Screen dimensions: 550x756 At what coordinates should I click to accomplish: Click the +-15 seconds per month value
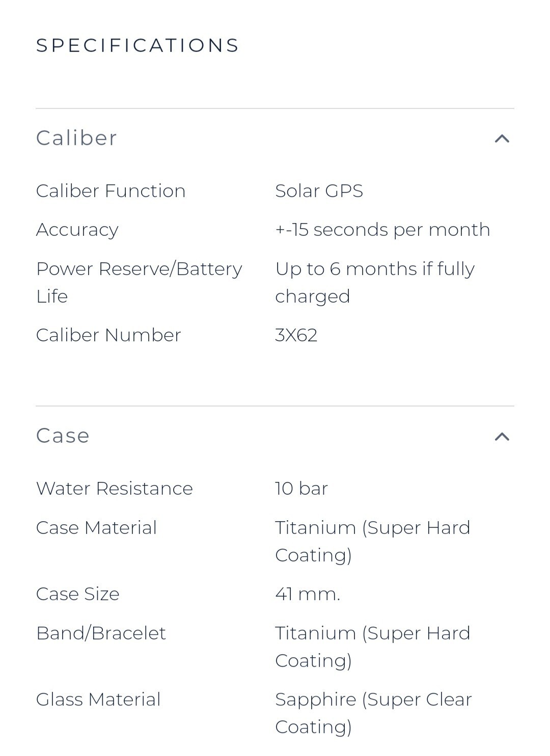(x=382, y=230)
